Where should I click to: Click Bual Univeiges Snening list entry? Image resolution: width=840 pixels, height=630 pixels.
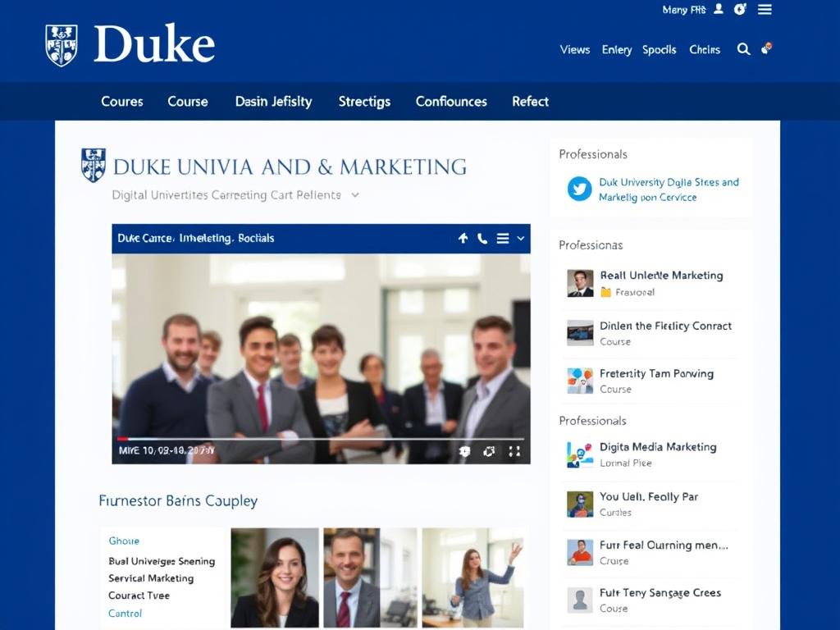(x=162, y=561)
